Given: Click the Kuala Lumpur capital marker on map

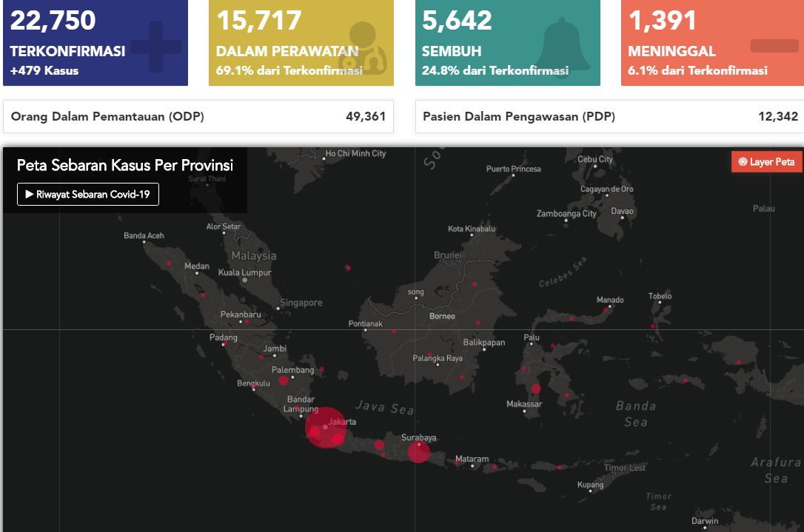Looking at the screenshot, I should (244, 280).
